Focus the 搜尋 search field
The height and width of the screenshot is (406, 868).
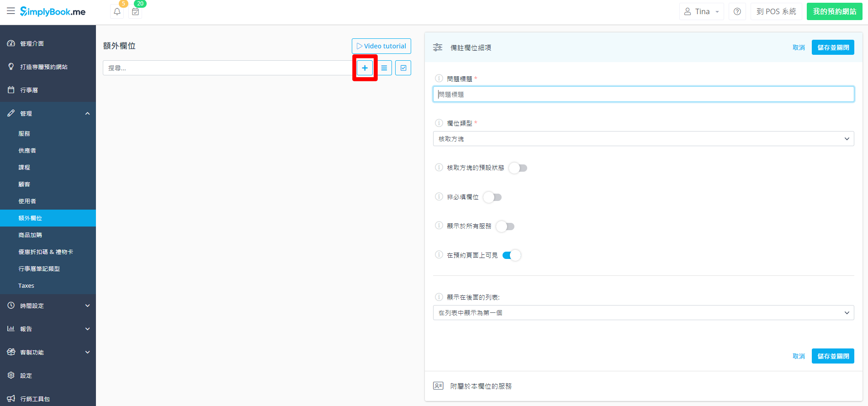[x=228, y=68]
